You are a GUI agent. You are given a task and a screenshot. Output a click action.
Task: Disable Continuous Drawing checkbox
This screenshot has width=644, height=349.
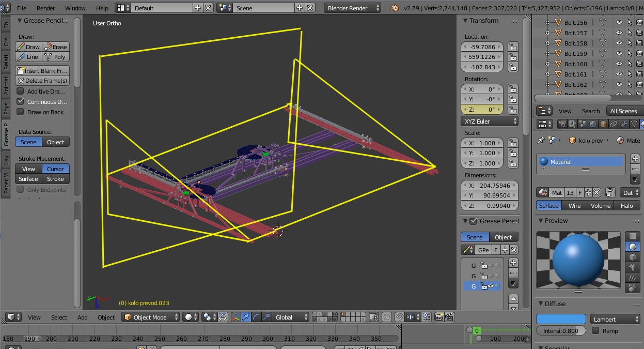tap(21, 101)
